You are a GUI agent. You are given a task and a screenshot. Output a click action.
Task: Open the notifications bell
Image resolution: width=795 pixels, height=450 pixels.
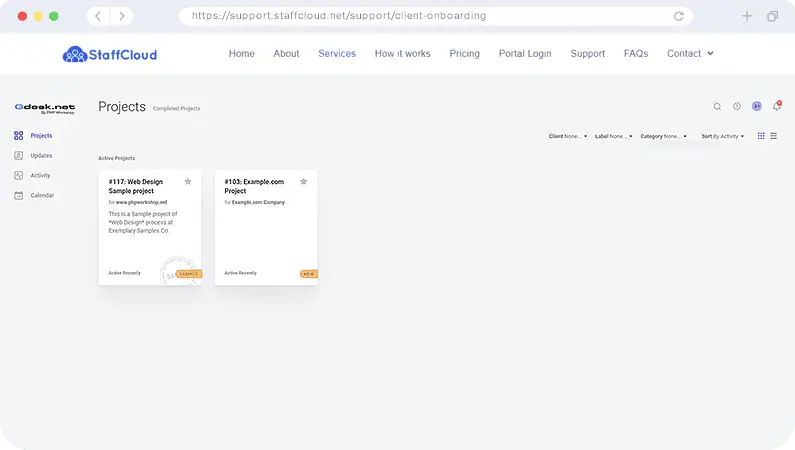[x=777, y=106]
